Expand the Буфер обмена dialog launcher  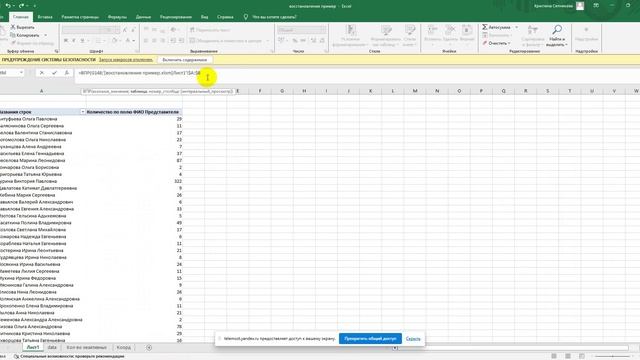pos(56,51)
